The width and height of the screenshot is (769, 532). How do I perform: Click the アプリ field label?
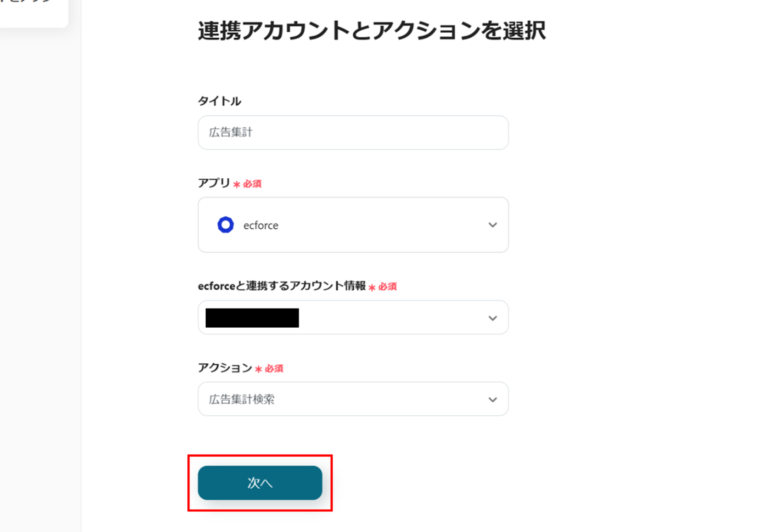[214, 183]
